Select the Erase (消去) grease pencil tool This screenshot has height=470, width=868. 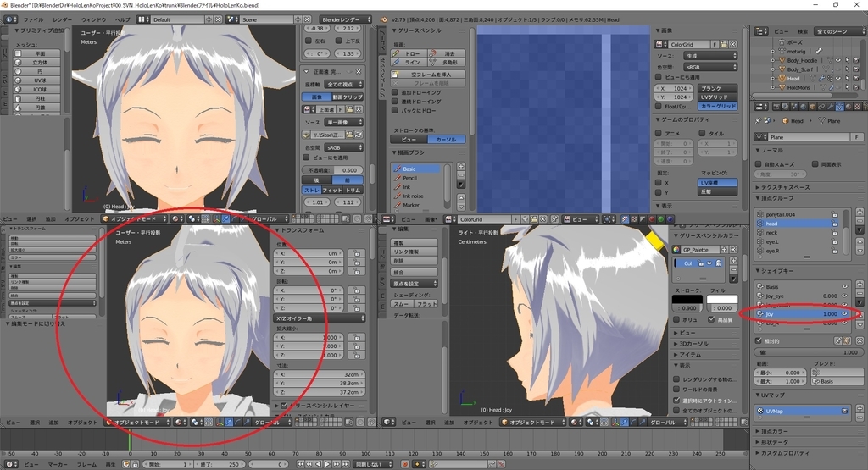coord(448,53)
